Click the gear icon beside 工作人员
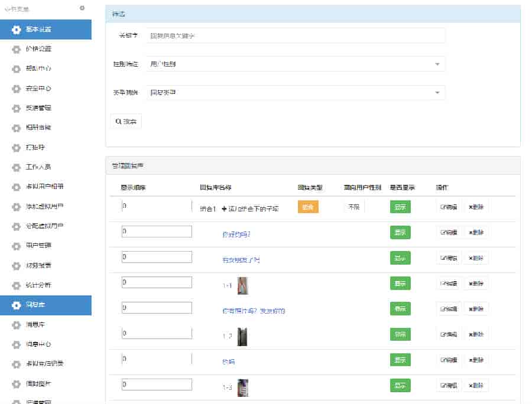Image resolution: width=532 pixels, height=404 pixels. [x=16, y=167]
